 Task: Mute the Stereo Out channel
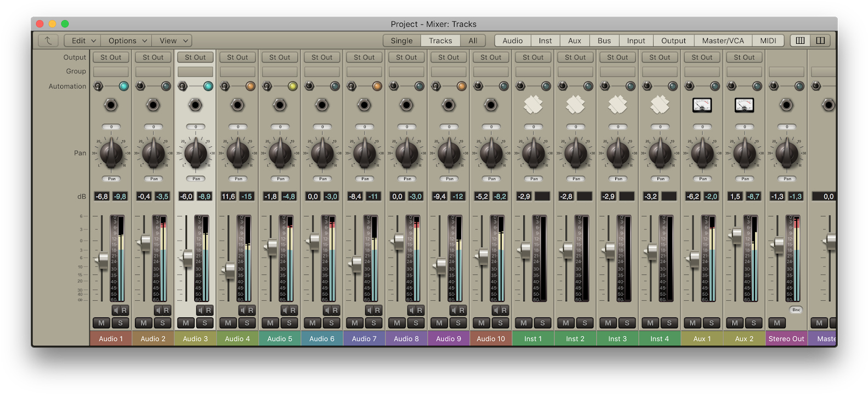pyautogui.click(x=777, y=323)
